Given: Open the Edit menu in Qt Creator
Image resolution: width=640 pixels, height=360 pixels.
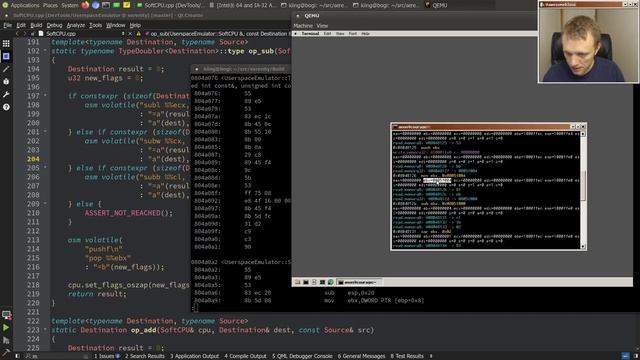Looking at the screenshot, I should click(x=21, y=25).
